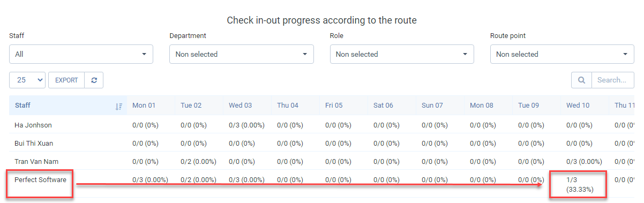Open the Department dropdown
Screen dimensions: 644x203
pos(242,54)
